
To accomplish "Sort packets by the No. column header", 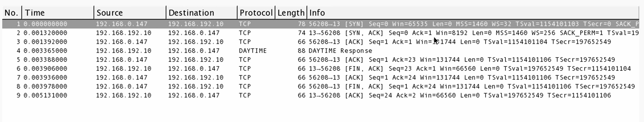I will point(12,13).
